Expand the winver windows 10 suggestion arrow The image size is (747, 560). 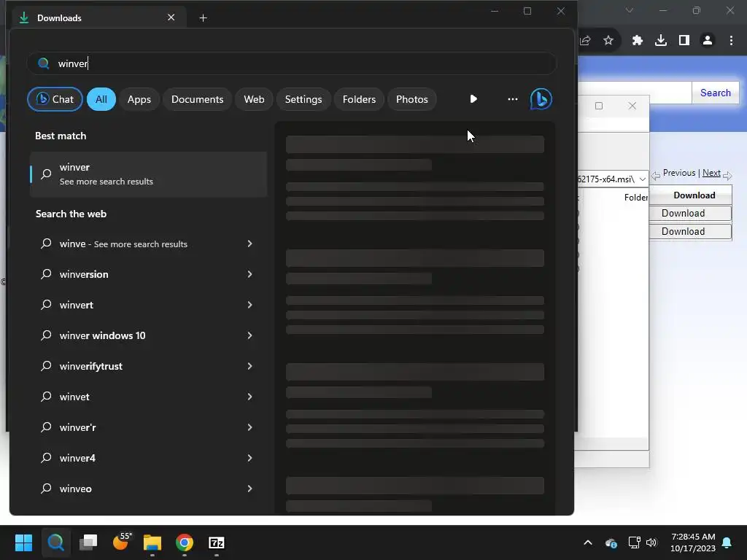pos(249,335)
